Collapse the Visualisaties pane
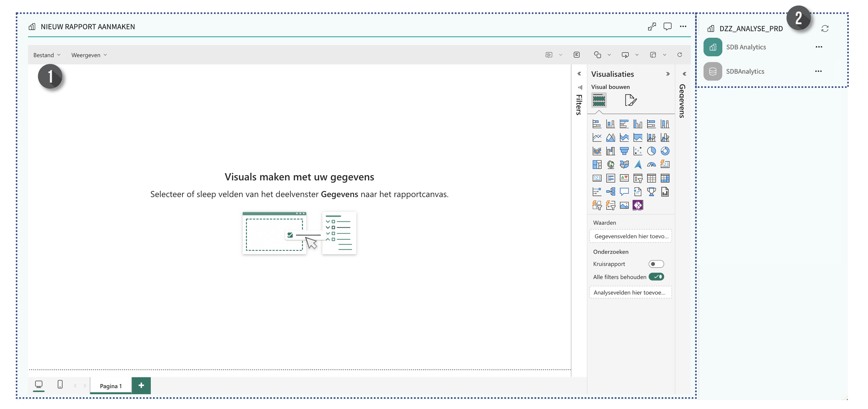Viewport: 868px width, 409px height. (x=668, y=74)
